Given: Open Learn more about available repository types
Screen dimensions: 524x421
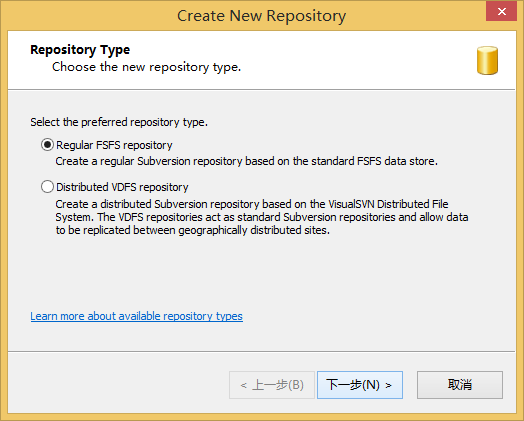Looking at the screenshot, I should coord(136,316).
